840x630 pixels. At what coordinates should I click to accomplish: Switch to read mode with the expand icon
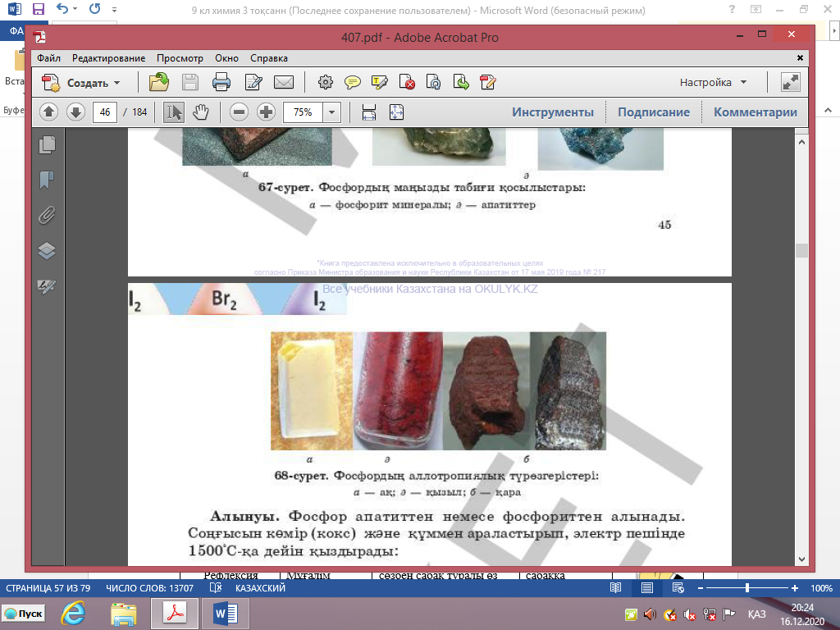[x=791, y=83]
